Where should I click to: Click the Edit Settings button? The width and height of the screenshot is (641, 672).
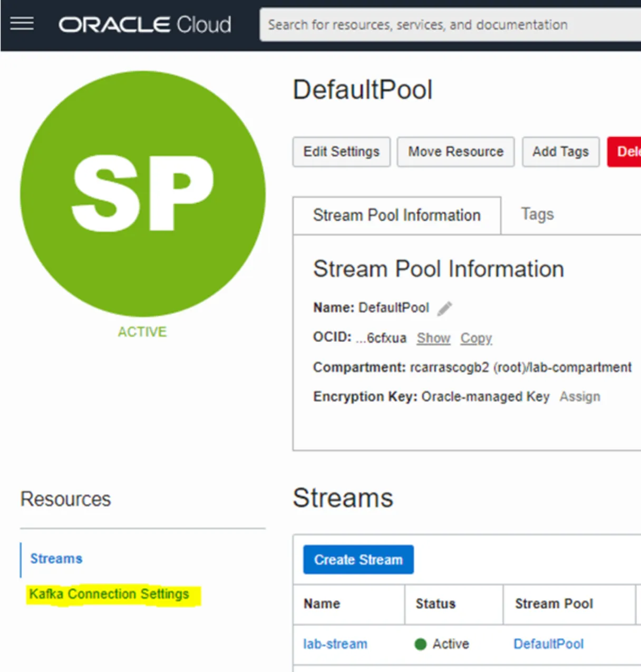click(x=342, y=152)
